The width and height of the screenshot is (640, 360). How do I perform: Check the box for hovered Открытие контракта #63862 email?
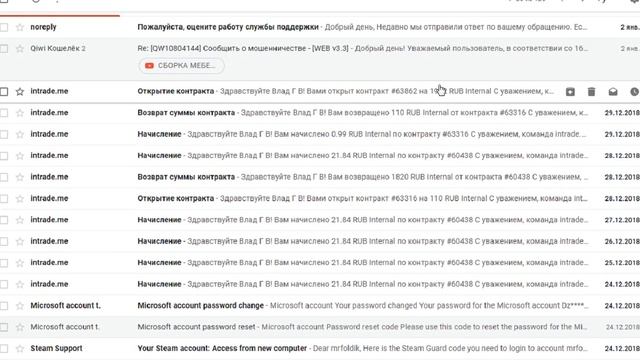(4, 91)
